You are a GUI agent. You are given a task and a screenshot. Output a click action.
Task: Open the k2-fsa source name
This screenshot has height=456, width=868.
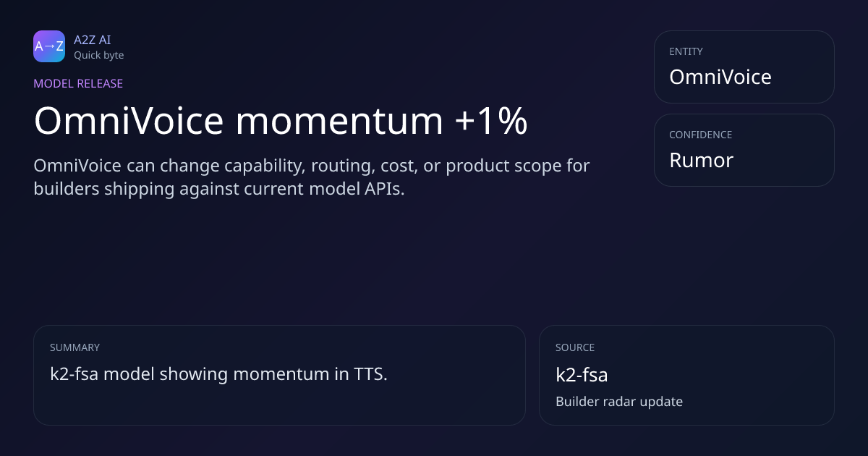[581, 374]
